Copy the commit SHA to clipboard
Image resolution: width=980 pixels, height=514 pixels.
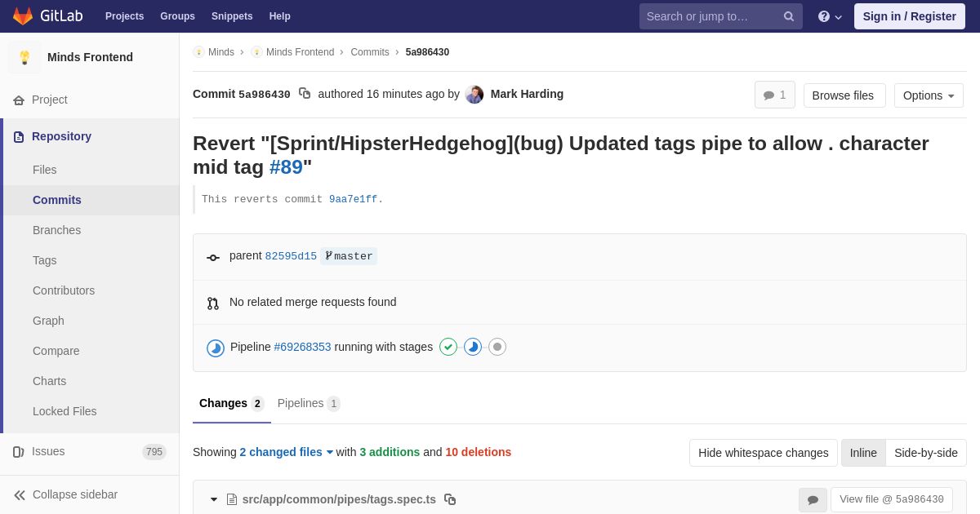(305, 94)
